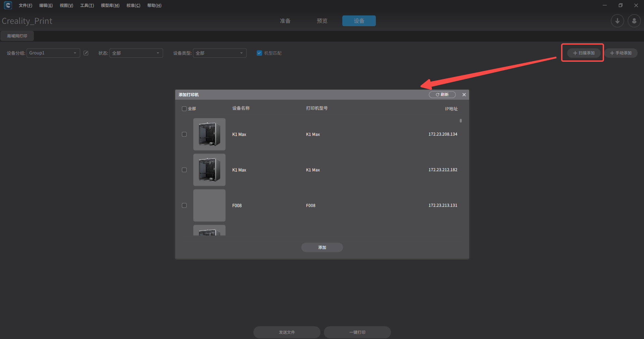Toggle the 全部 select-all checkbox
Screen dimensions: 644x339
click(184, 109)
